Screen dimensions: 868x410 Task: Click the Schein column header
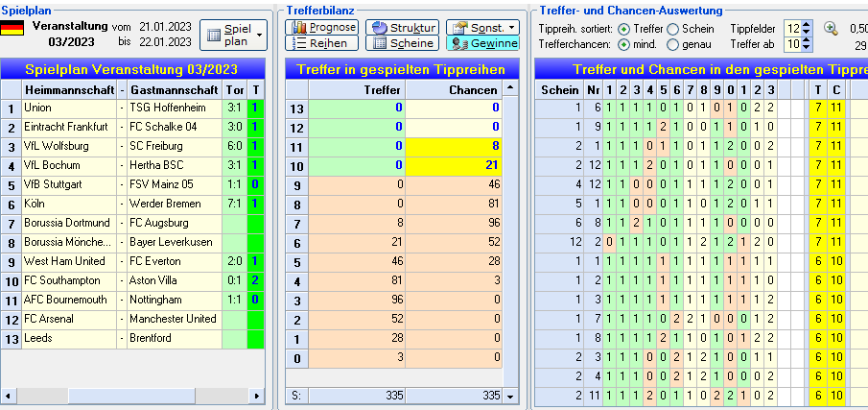(559, 89)
